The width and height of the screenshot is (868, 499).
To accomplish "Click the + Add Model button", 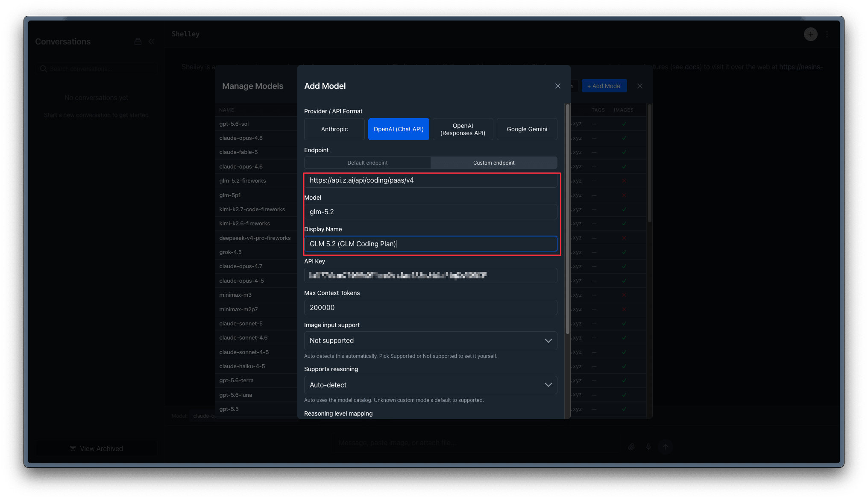I will click(x=604, y=86).
